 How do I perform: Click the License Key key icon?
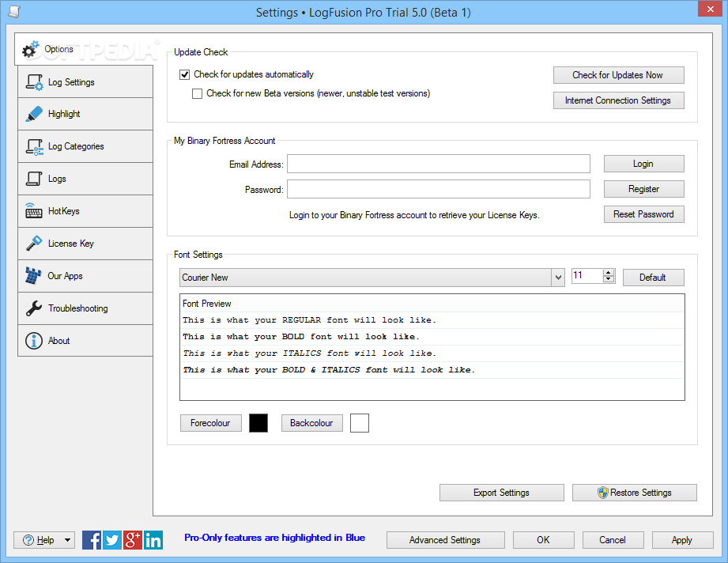click(34, 244)
